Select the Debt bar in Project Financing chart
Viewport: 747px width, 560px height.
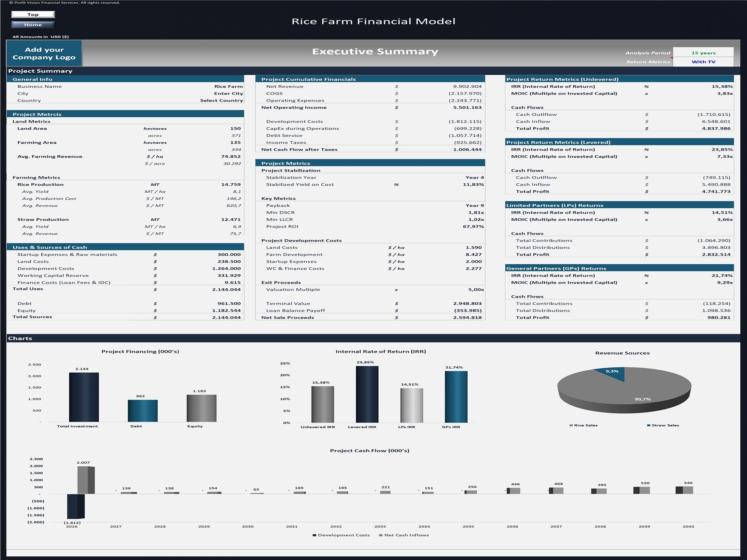point(143,411)
